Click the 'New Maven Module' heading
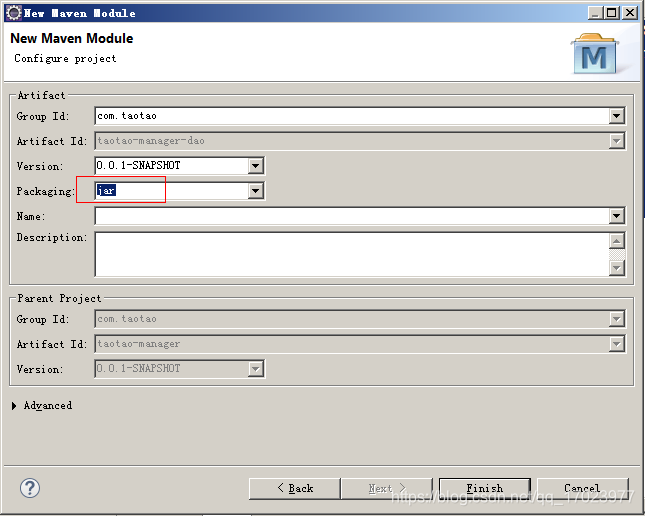 click(72, 38)
